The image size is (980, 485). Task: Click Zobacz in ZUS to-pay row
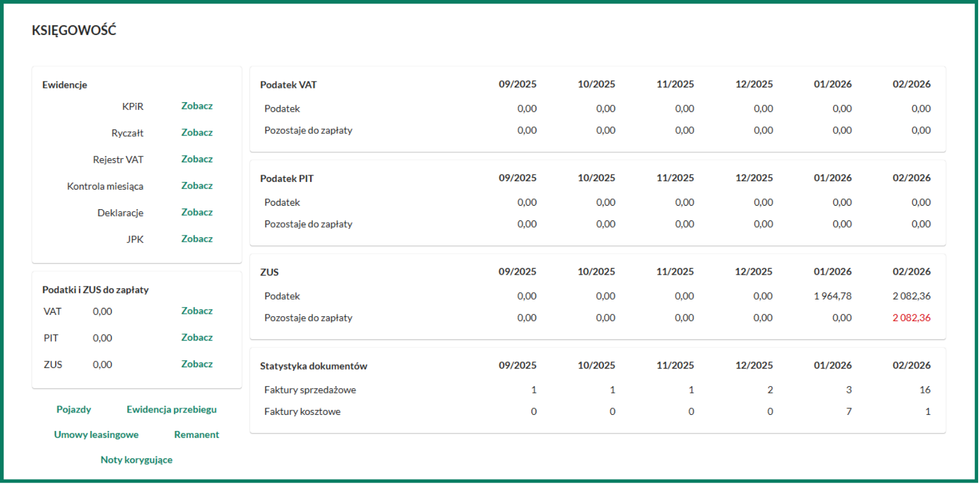[197, 364]
